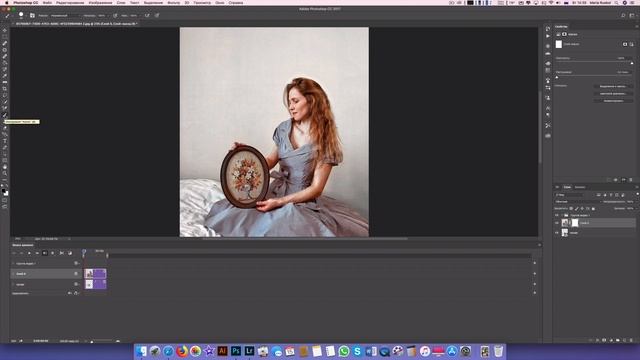Click the mask Density slider handle
640x360 pixels.
tap(632, 63)
